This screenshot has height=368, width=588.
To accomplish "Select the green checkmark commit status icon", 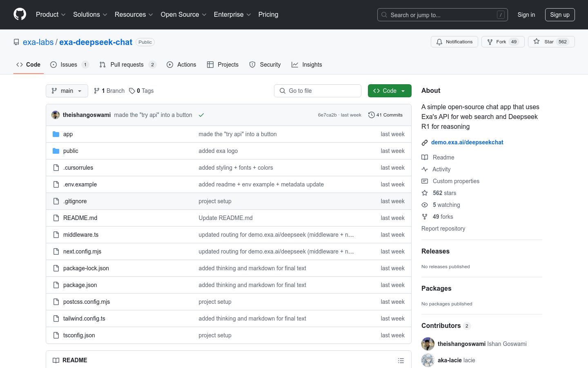I will pyautogui.click(x=201, y=115).
